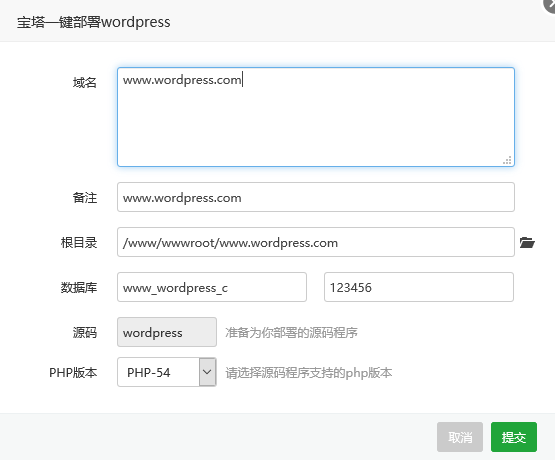Click the 根目录 label
Screen dimensions: 555x460
click(79, 243)
